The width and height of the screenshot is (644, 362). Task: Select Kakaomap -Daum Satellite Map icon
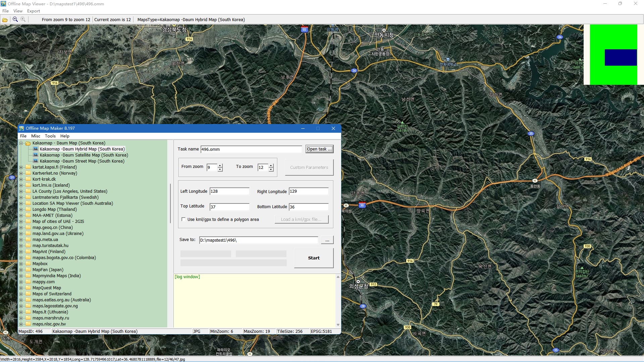pos(36,155)
